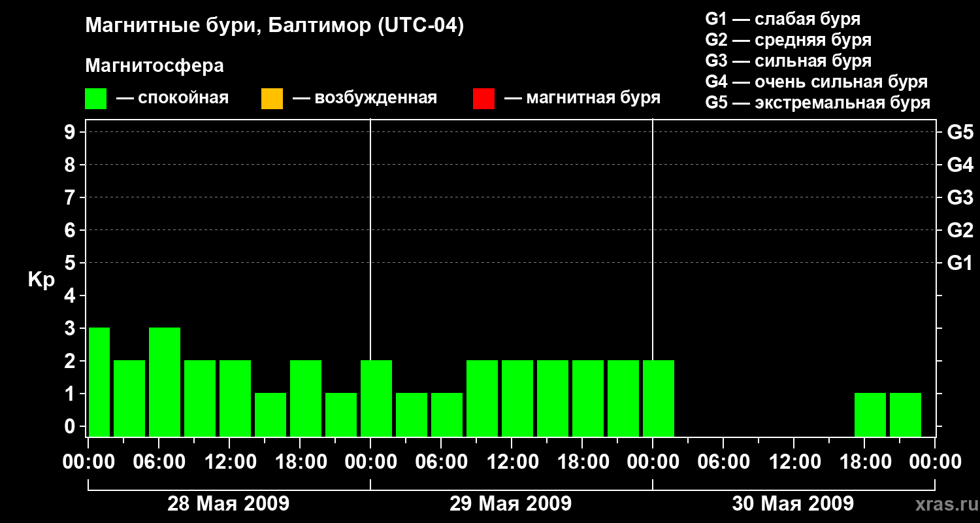Click 'G4 — очень сильная буря' legend line
Image resolution: width=980 pixels, height=523 pixels.
817,82
